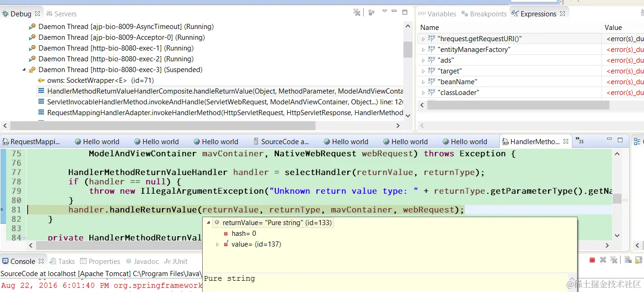Click the IllegalArgumentException text on line 79
Image resolution: width=644 pixels, height=292 pixels.
tap(202, 191)
